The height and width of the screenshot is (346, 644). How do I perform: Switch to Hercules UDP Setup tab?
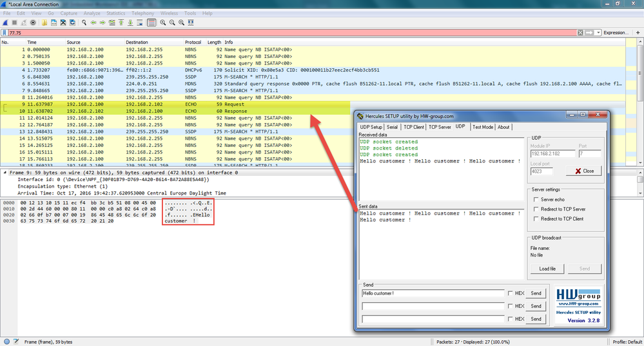tap(371, 127)
